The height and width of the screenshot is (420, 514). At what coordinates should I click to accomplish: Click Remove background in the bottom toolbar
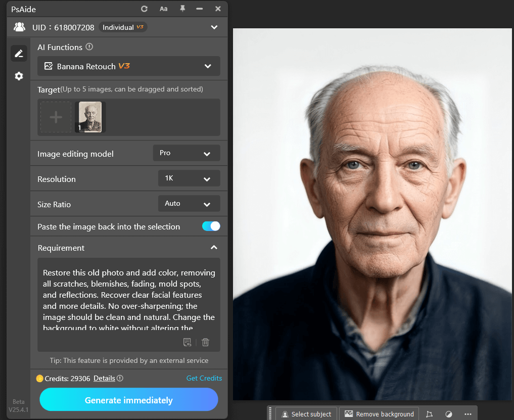pyautogui.click(x=379, y=413)
